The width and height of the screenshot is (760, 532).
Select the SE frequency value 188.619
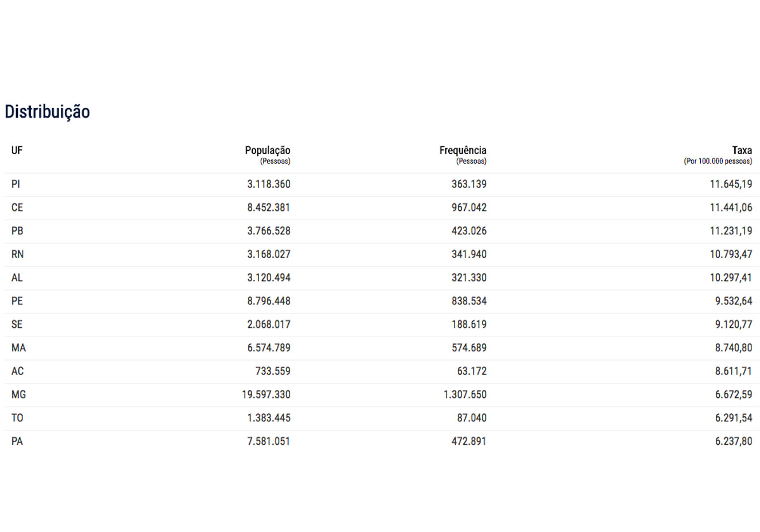click(x=468, y=324)
